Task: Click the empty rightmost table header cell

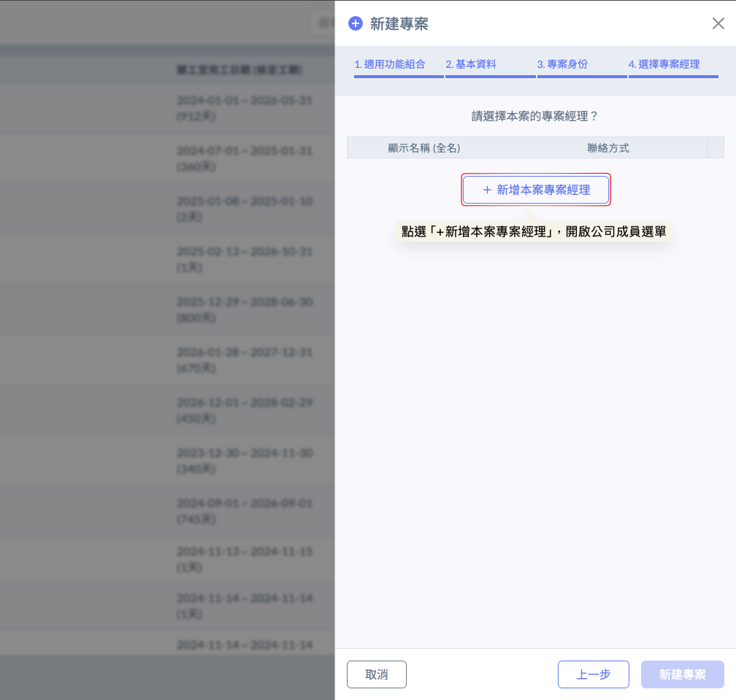Action: tap(715, 148)
